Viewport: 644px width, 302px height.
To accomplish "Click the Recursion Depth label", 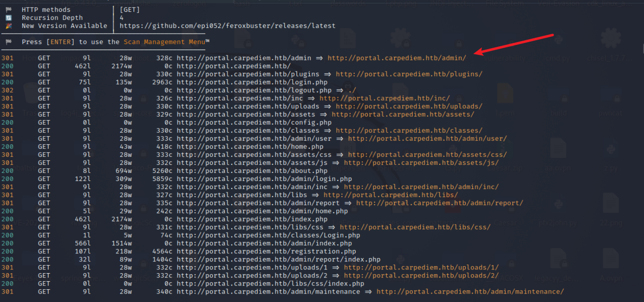I will tap(52, 17).
